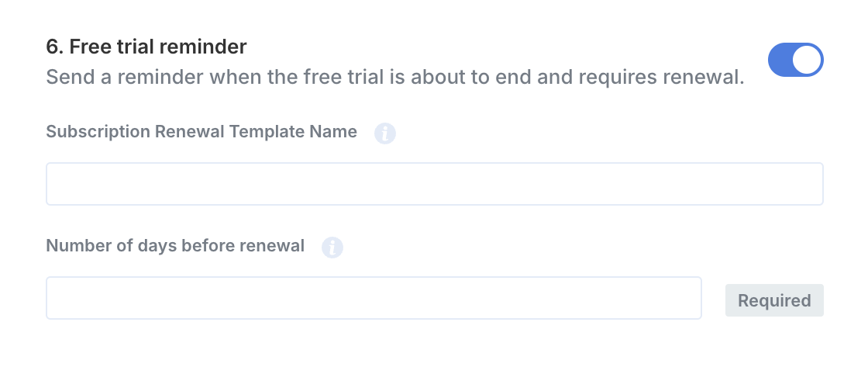Click the Required badge

(774, 300)
